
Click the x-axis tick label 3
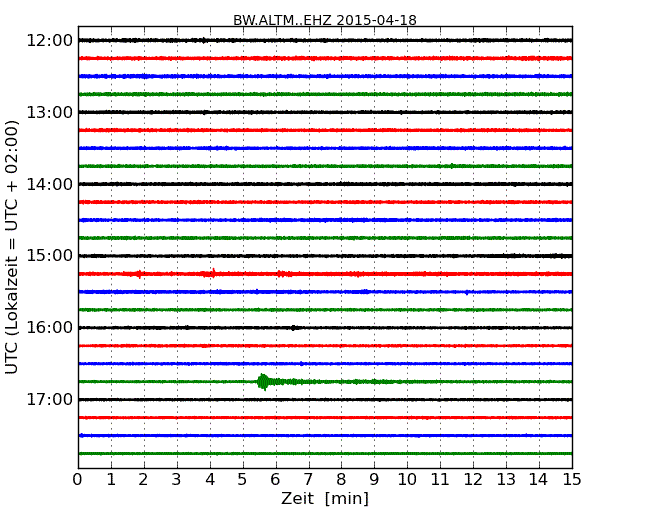[x=177, y=480]
